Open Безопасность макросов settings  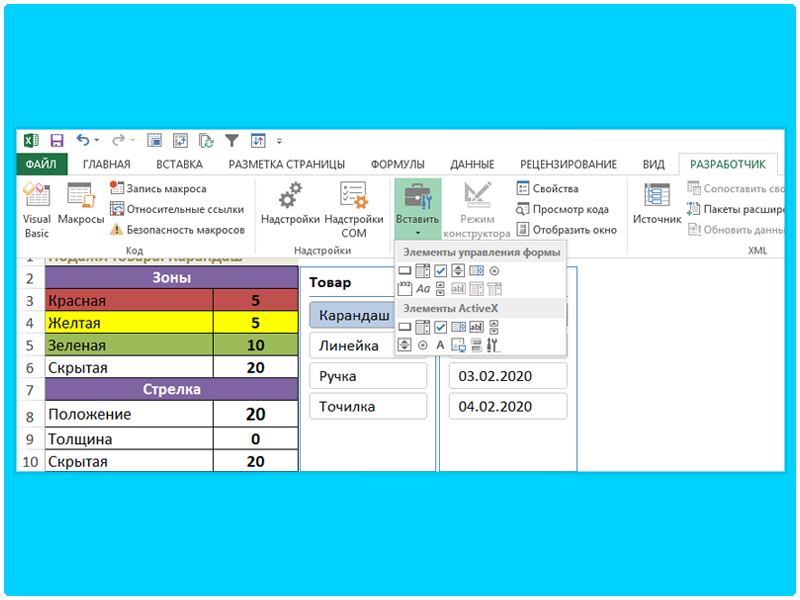[x=177, y=230]
